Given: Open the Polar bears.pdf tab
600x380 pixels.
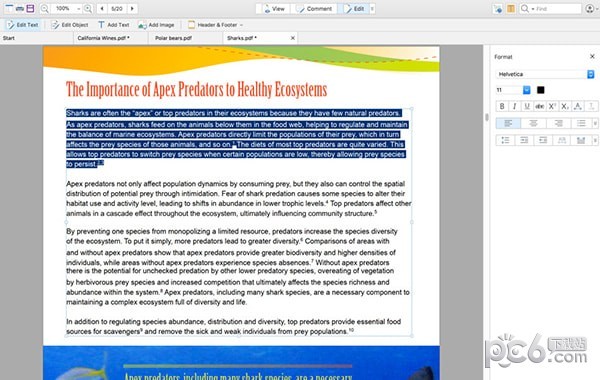Looking at the screenshot, I should (186, 38).
